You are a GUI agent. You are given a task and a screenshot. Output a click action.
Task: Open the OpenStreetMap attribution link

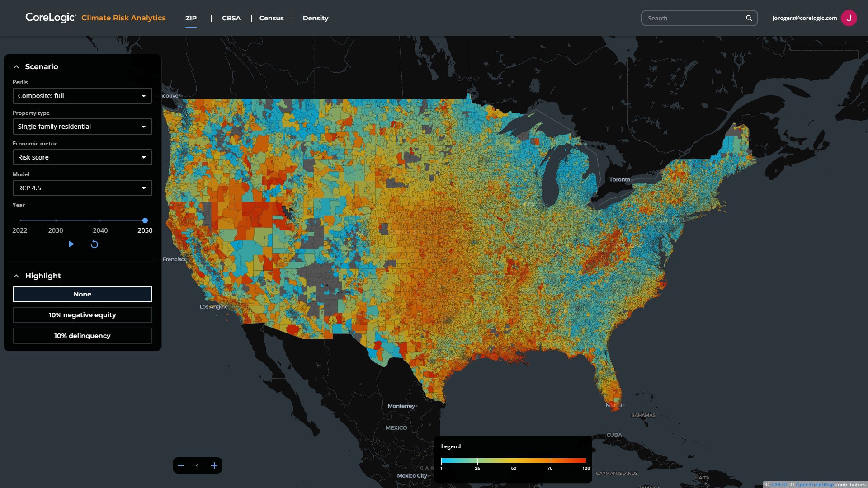(x=815, y=484)
